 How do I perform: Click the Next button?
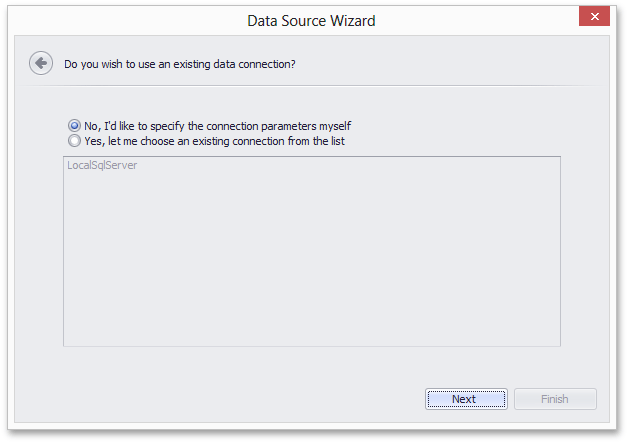(x=466, y=399)
